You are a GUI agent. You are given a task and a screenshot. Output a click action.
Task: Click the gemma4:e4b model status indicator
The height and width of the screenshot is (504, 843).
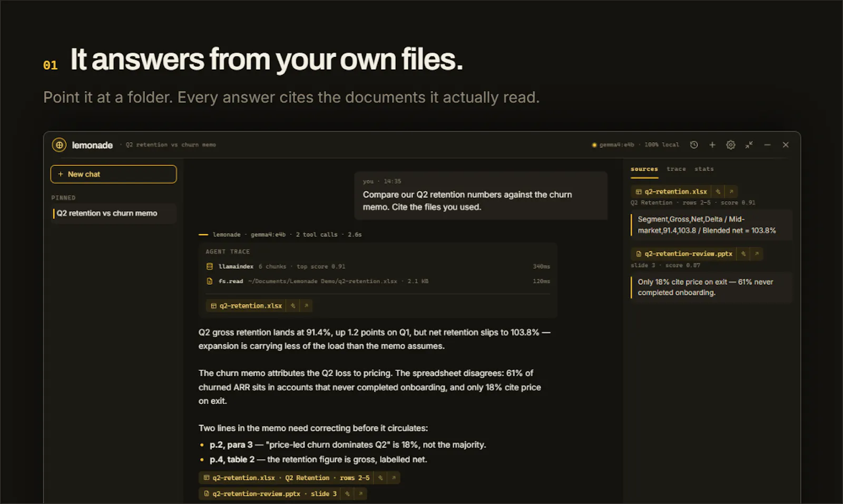pyautogui.click(x=613, y=145)
